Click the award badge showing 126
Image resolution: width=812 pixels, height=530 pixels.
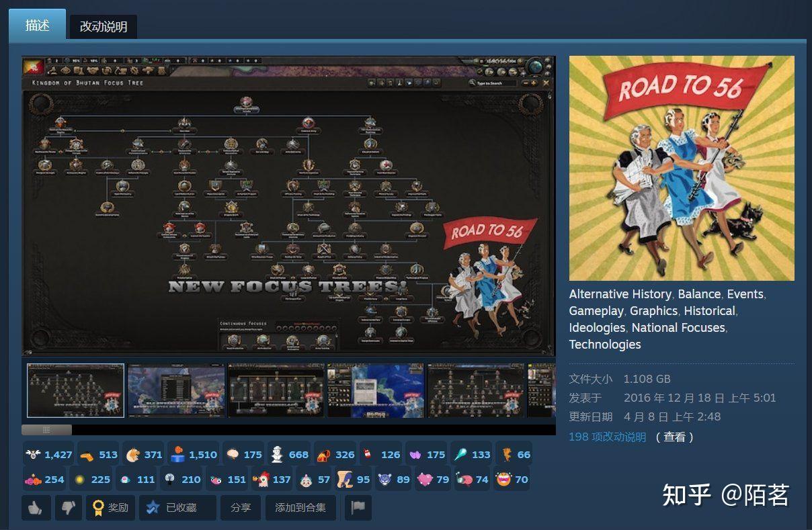click(x=380, y=454)
